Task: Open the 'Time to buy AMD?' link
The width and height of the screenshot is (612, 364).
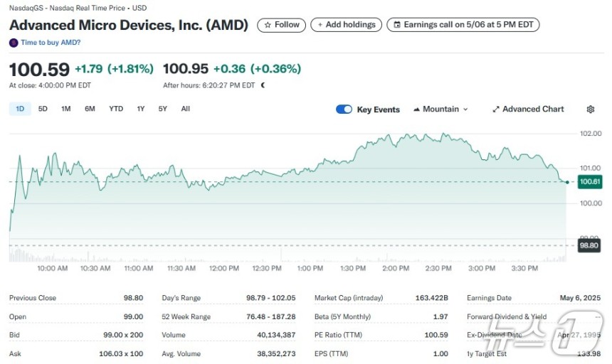Action: click(51, 43)
